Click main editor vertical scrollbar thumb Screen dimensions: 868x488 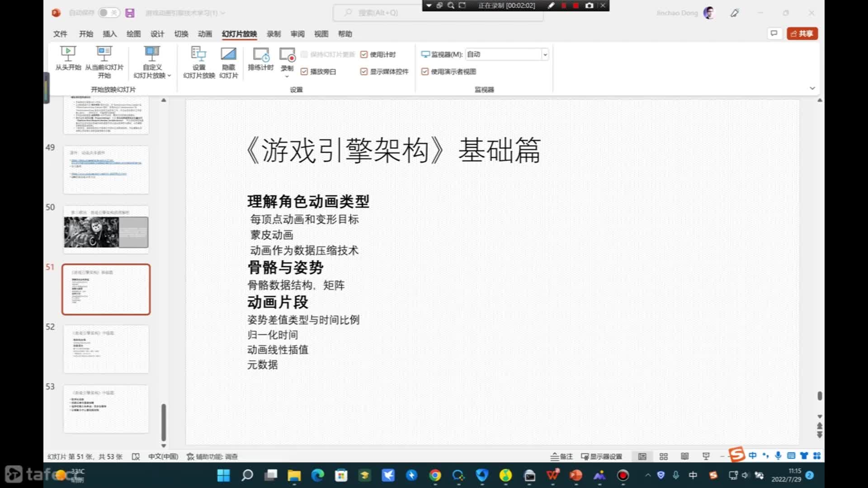point(820,396)
